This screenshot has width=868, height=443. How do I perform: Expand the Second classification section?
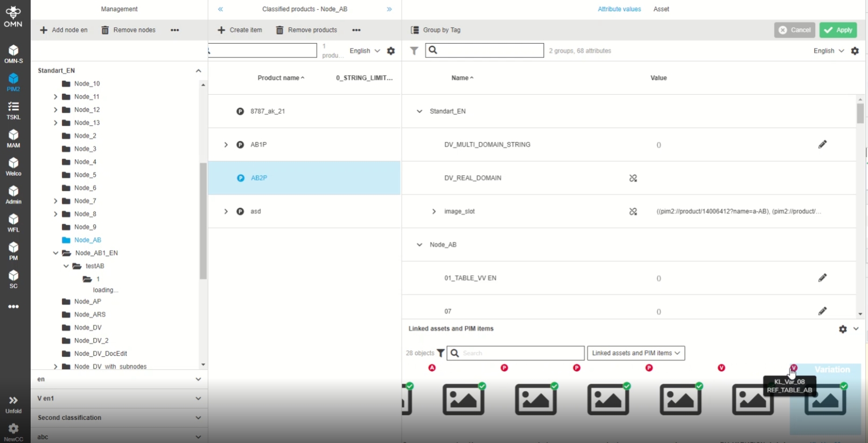click(x=198, y=418)
